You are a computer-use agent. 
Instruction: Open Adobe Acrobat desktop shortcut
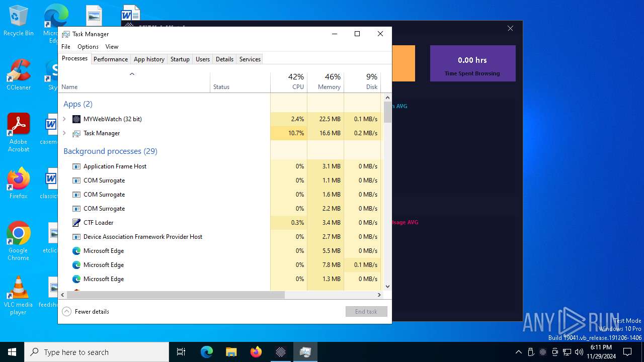click(19, 133)
